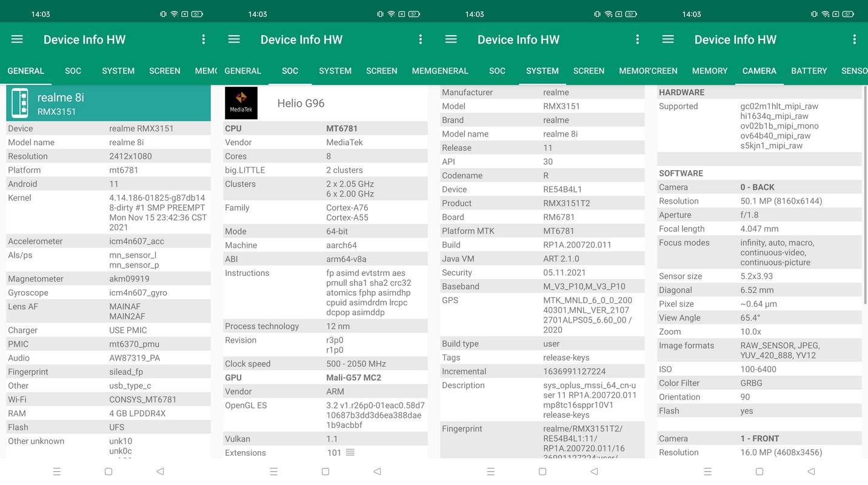The height and width of the screenshot is (485, 868).
Task: Select ISO 100-6400 row
Action: pyautogui.click(x=760, y=369)
